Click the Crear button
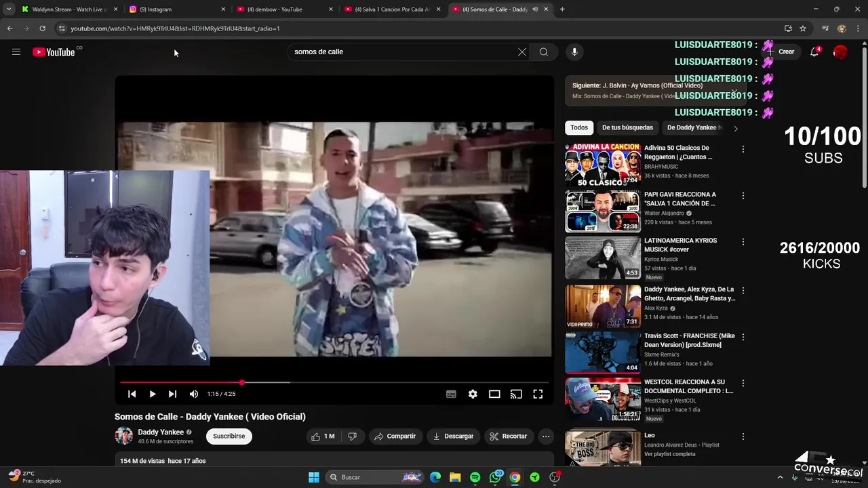Image resolution: width=868 pixels, height=488 pixels. click(782, 52)
